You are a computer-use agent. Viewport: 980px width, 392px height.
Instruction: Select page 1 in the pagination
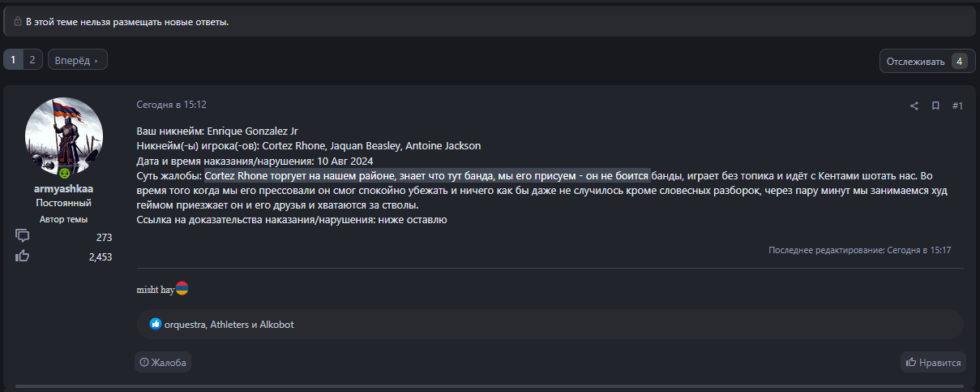14,59
